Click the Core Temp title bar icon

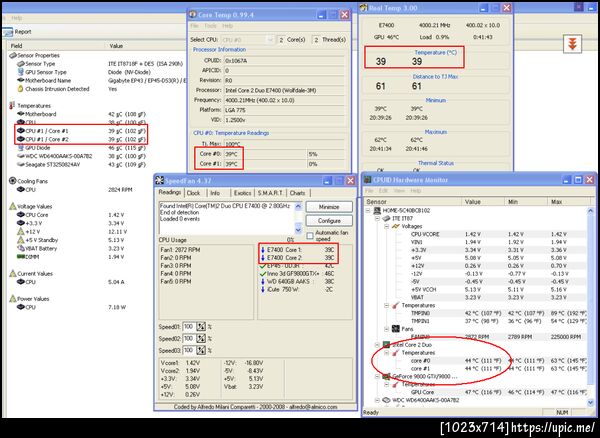(193, 15)
